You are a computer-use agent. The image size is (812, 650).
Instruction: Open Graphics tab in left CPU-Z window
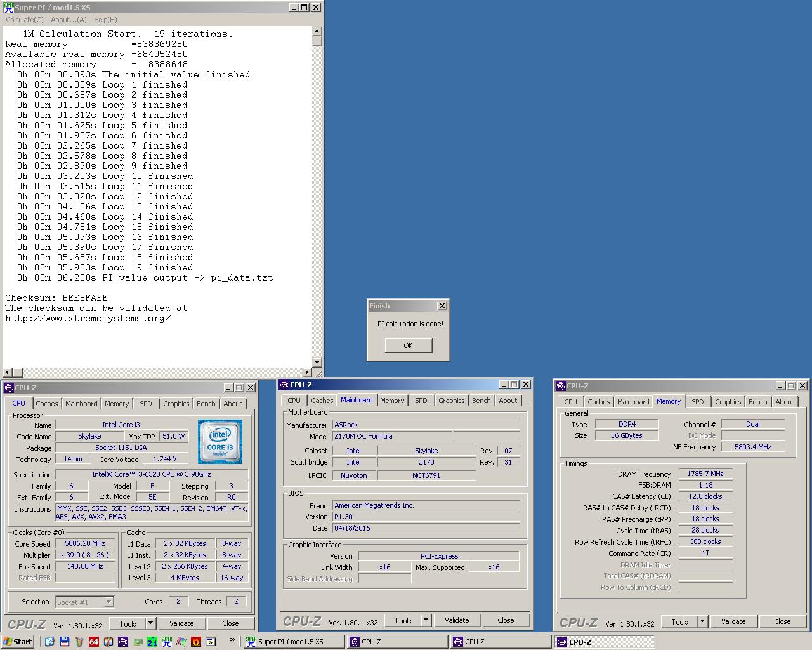pyautogui.click(x=176, y=404)
